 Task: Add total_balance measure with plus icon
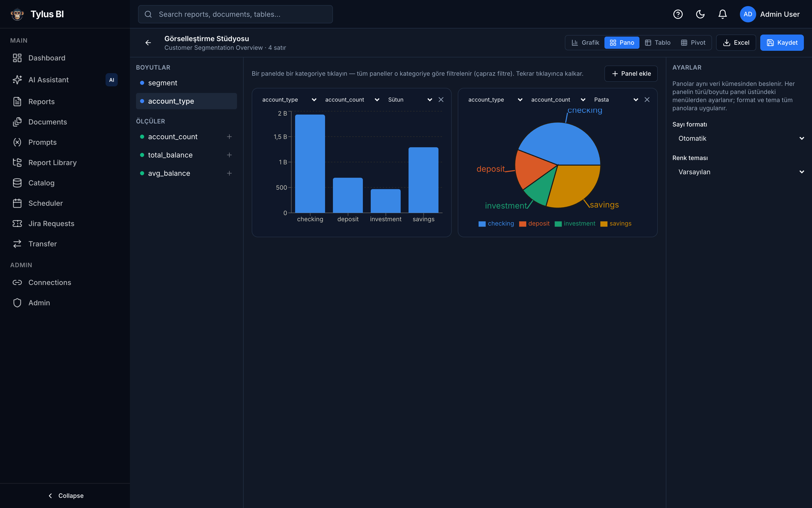pos(229,155)
